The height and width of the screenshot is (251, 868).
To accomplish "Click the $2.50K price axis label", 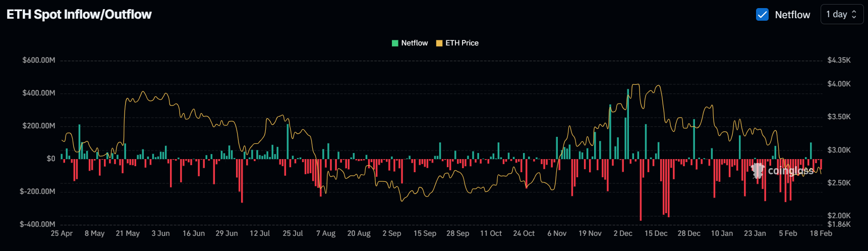I will coord(839,183).
